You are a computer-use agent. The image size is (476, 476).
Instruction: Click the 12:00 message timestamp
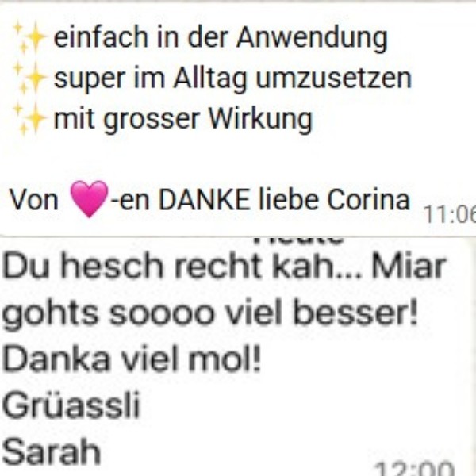click(x=414, y=468)
